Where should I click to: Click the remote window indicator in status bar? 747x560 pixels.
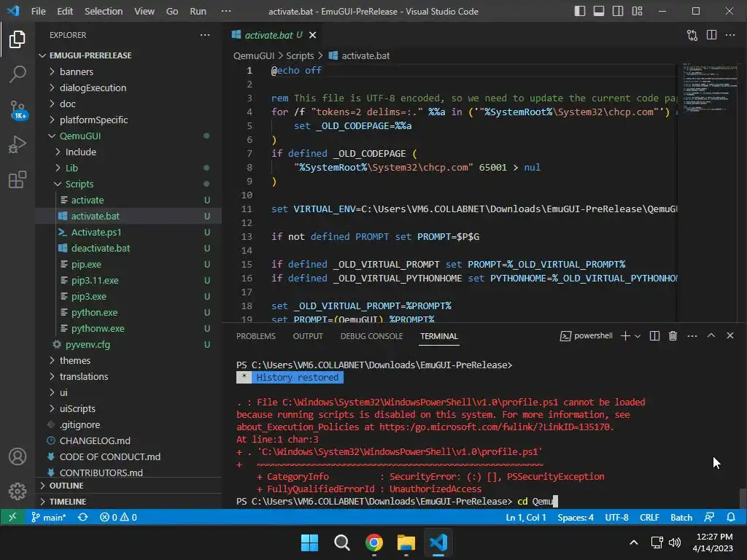pos(12,517)
